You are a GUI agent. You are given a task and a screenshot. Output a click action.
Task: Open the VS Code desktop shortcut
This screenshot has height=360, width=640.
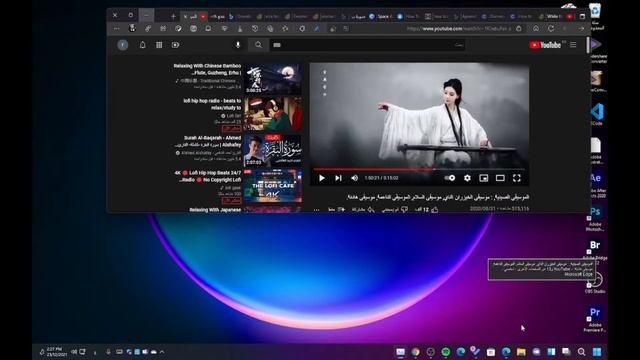tap(597, 114)
